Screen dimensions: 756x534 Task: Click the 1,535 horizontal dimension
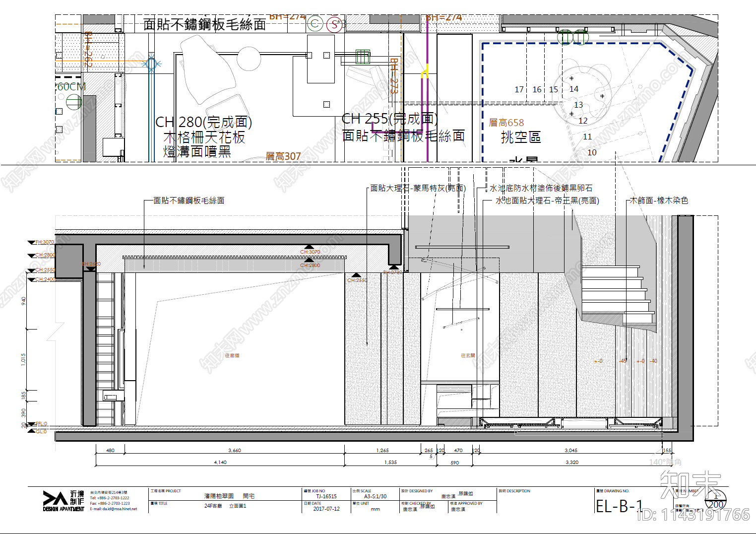click(390, 463)
